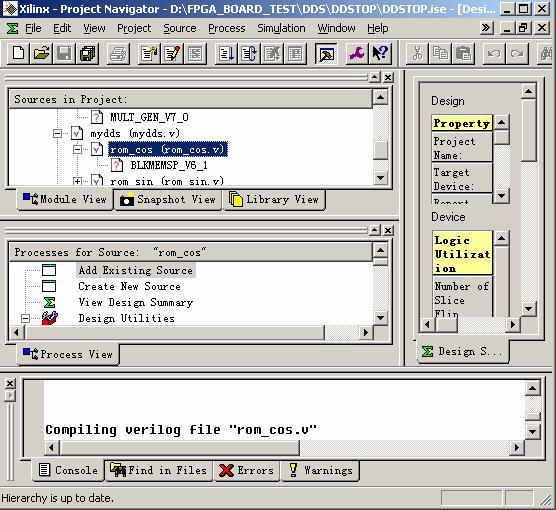Click the What's This help cursor icon
The height and width of the screenshot is (510, 556).
point(380,54)
